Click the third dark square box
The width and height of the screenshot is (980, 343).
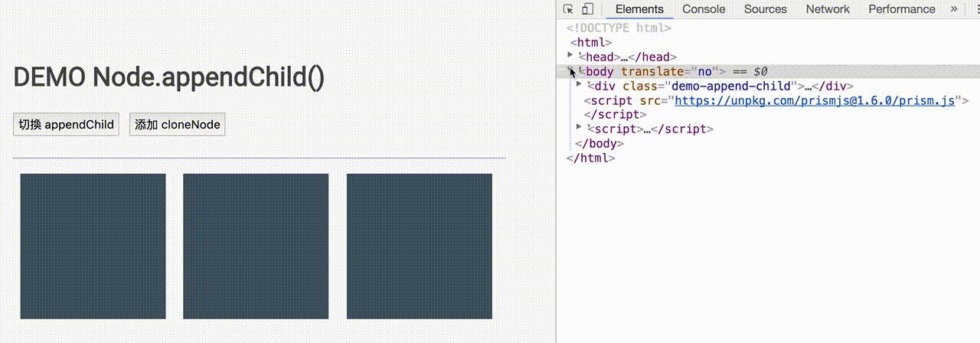pyautogui.click(x=420, y=246)
